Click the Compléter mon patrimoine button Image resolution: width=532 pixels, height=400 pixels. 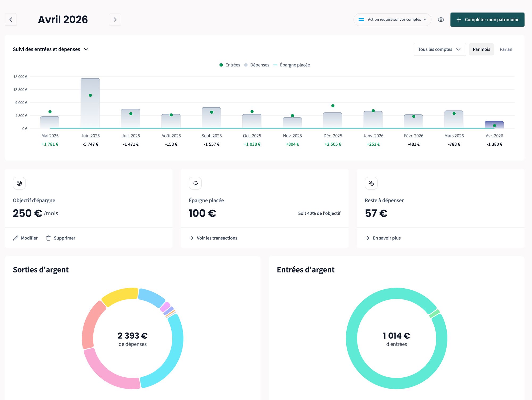487,20
